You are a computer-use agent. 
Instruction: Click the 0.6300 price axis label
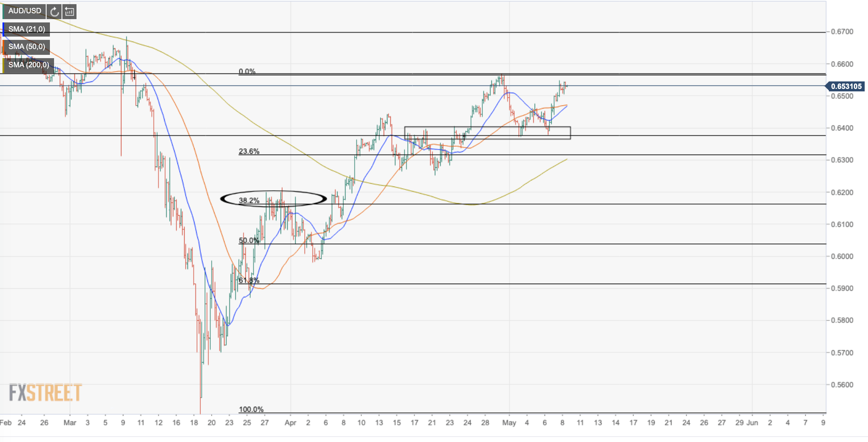(x=842, y=160)
